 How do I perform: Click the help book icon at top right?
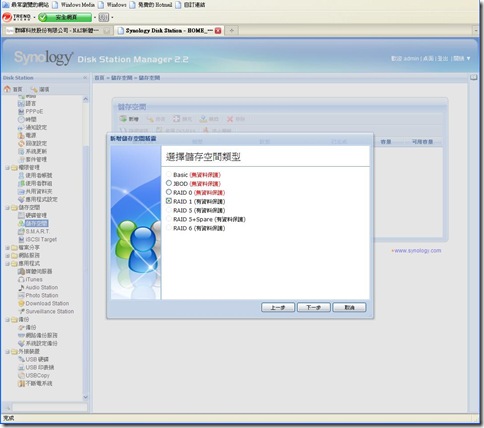[x=474, y=78]
